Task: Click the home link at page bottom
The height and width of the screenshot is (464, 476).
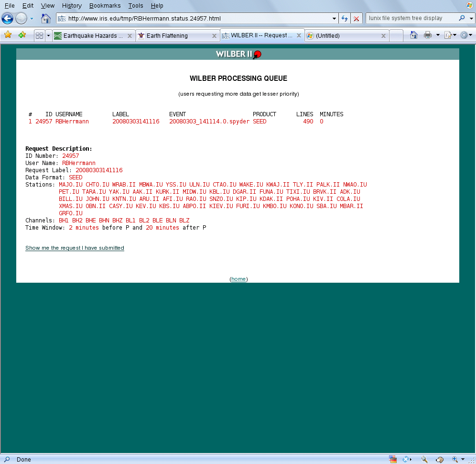Action: coord(238,279)
